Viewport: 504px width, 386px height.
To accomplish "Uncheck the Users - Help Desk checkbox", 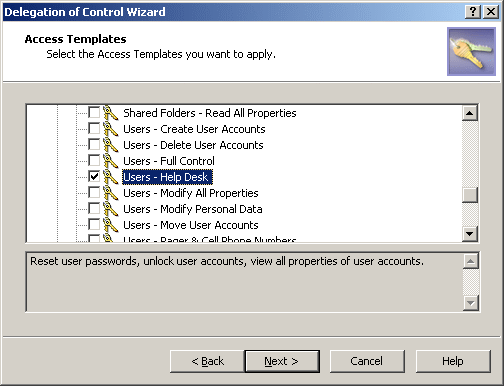I will 94,176.
